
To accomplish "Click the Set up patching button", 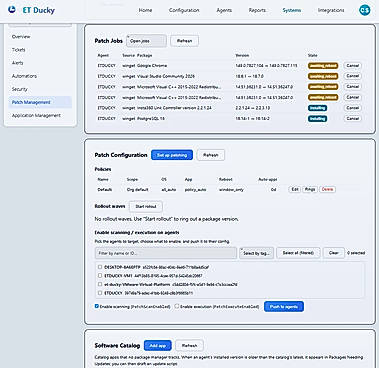I will coord(172,155).
